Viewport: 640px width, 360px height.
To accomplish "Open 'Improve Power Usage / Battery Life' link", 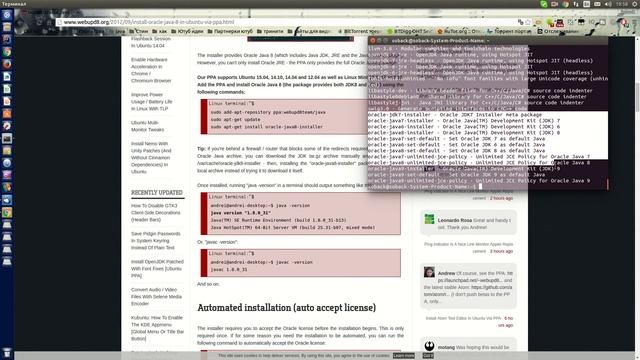I will pos(151,102).
